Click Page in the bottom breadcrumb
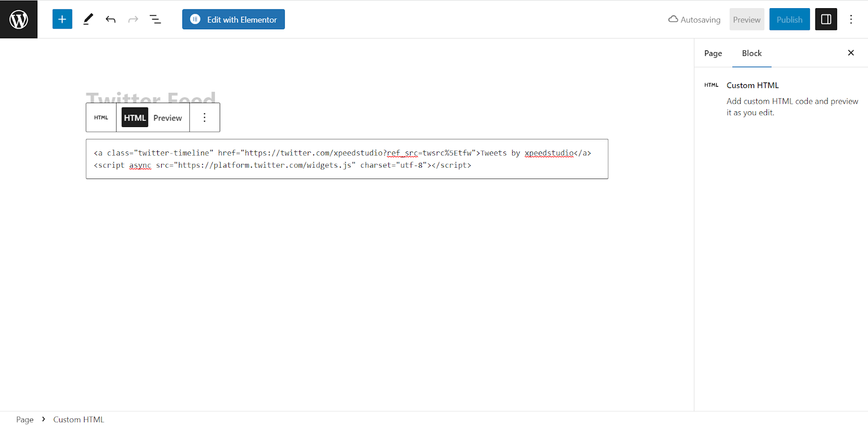 coord(25,419)
